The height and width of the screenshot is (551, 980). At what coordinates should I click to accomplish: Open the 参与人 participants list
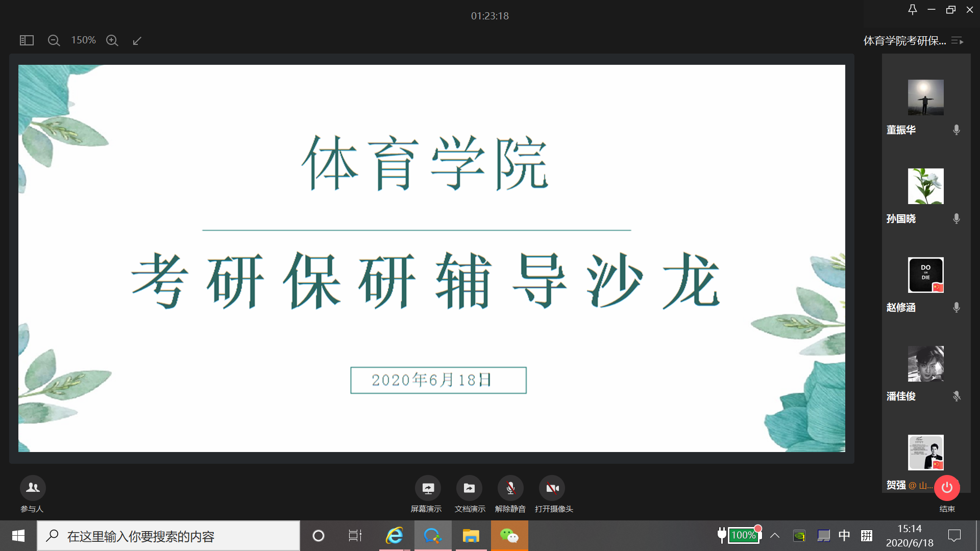tap(33, 488)
